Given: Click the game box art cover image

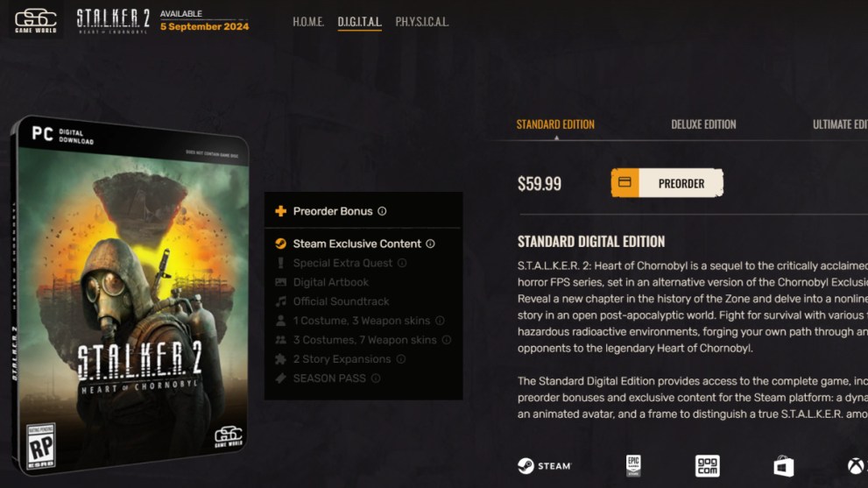Looking at the screenshot, I should (131, 294).
